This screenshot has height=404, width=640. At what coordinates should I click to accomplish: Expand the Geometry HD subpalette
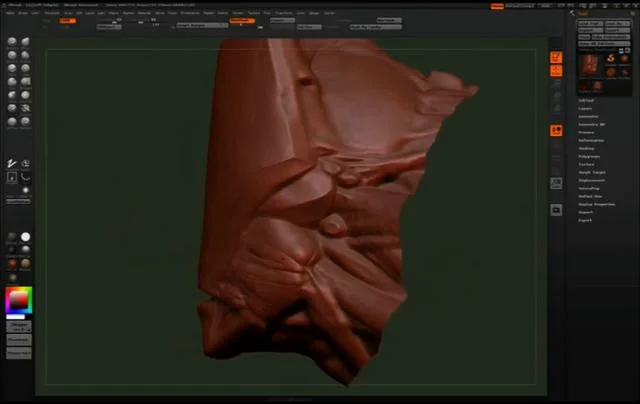point(592,124)
